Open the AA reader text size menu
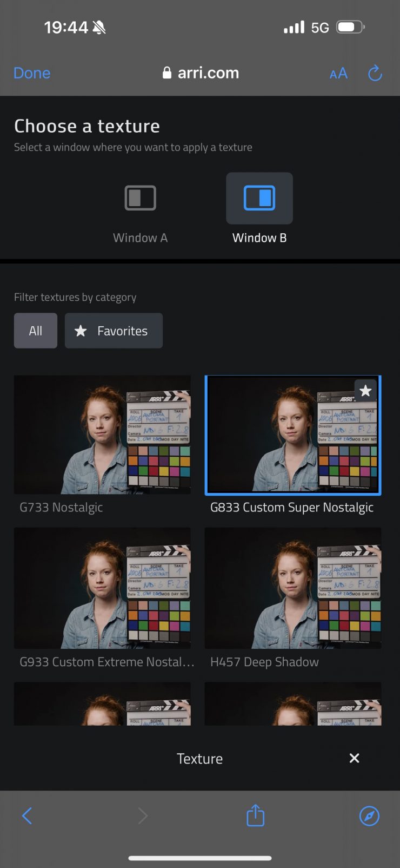The height and width of the screenshot is (868, 400). pyautogui.click(x=338, y=74)
